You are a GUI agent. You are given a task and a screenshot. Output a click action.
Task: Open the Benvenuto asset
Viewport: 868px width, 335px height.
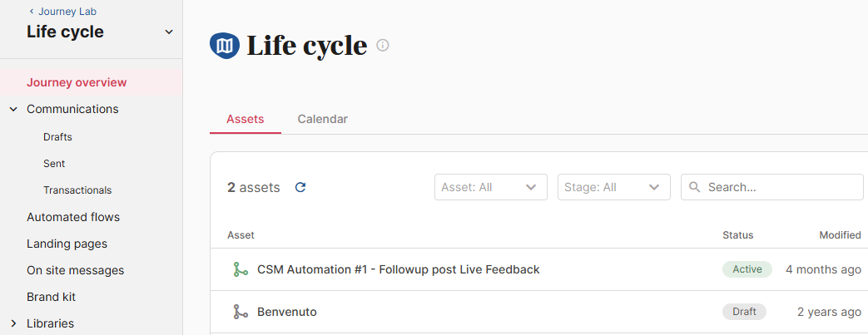[287, 312]
